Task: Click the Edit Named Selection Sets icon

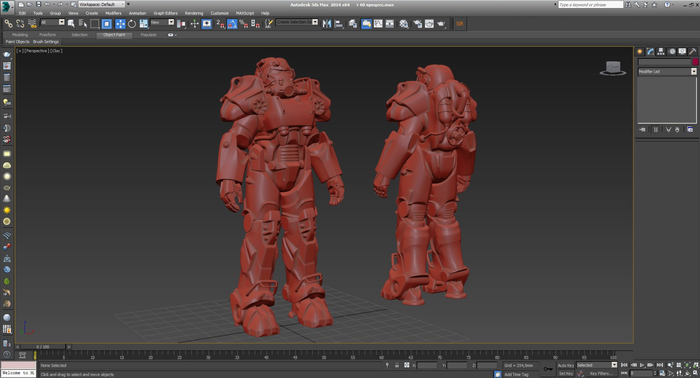Action: 269,23
